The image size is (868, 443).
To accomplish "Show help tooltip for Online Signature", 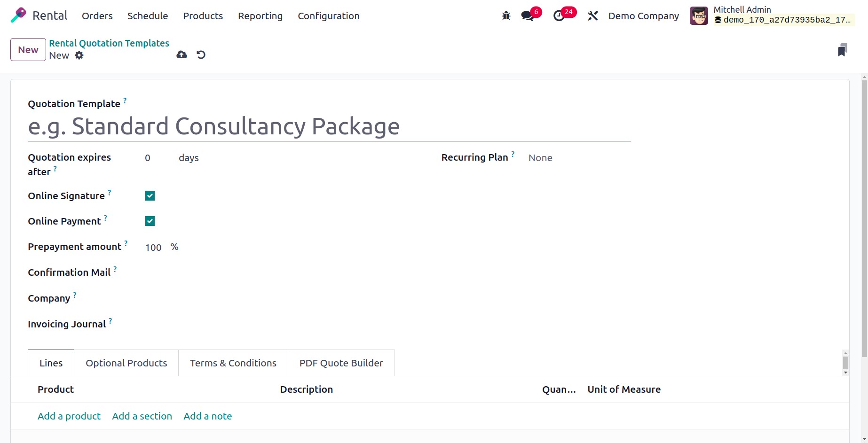I will 109,192.
